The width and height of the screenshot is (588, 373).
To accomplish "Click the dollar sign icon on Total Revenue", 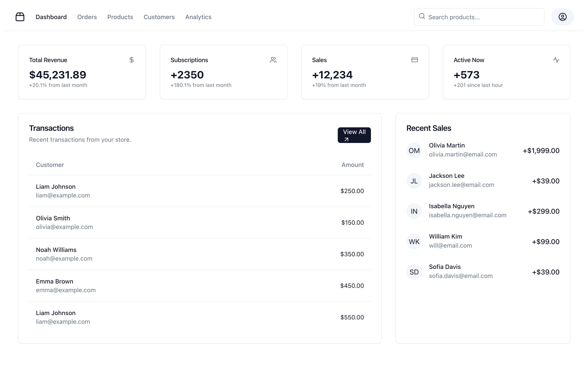I will click(x=131, y=60).
